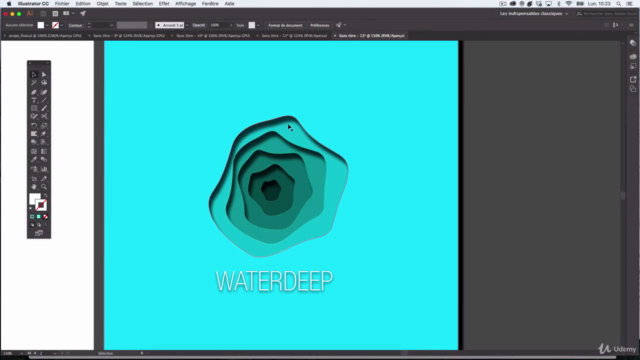
Task: Select the Scale tool
Action: pos(44,126)
